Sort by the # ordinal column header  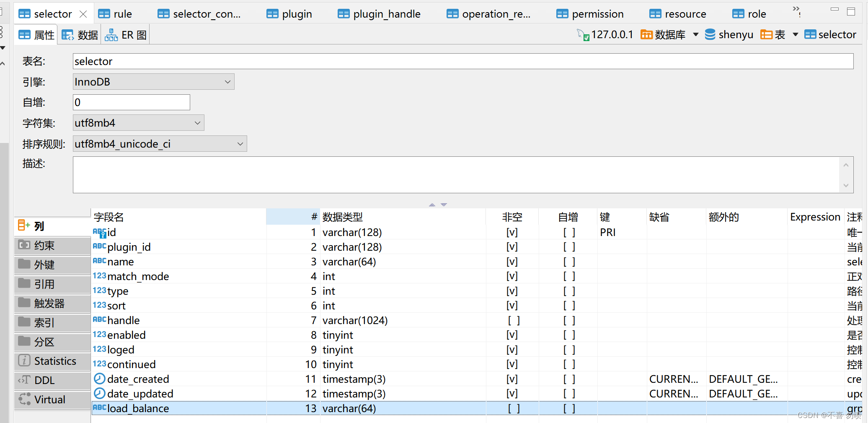click(293, 217)
